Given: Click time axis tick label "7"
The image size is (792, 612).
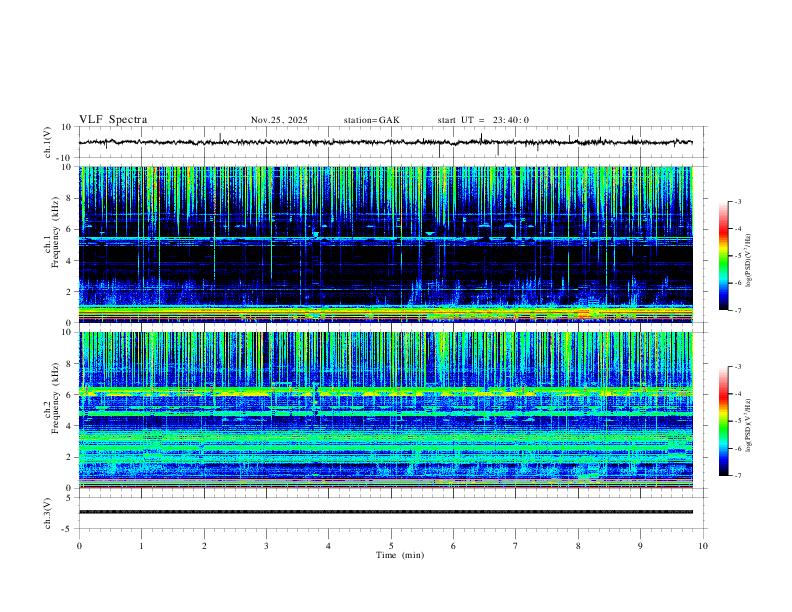Looking at the screenshot, I should coord(516,546).
